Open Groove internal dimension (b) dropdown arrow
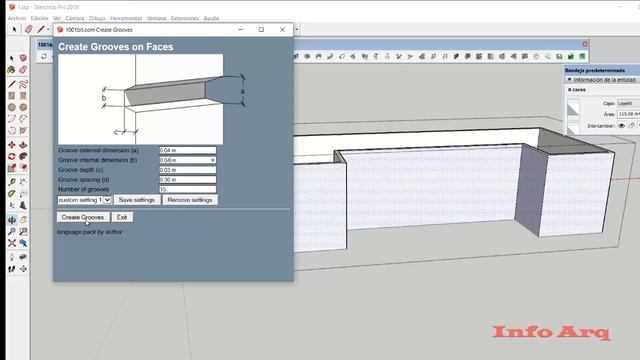The width and height of the screenshot is (640, 360). click(x=212, y=160)
